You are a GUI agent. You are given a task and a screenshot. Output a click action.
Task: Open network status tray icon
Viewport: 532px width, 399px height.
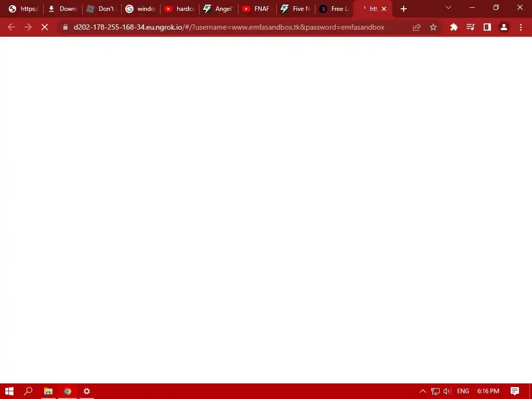click(x=435, y=391)
